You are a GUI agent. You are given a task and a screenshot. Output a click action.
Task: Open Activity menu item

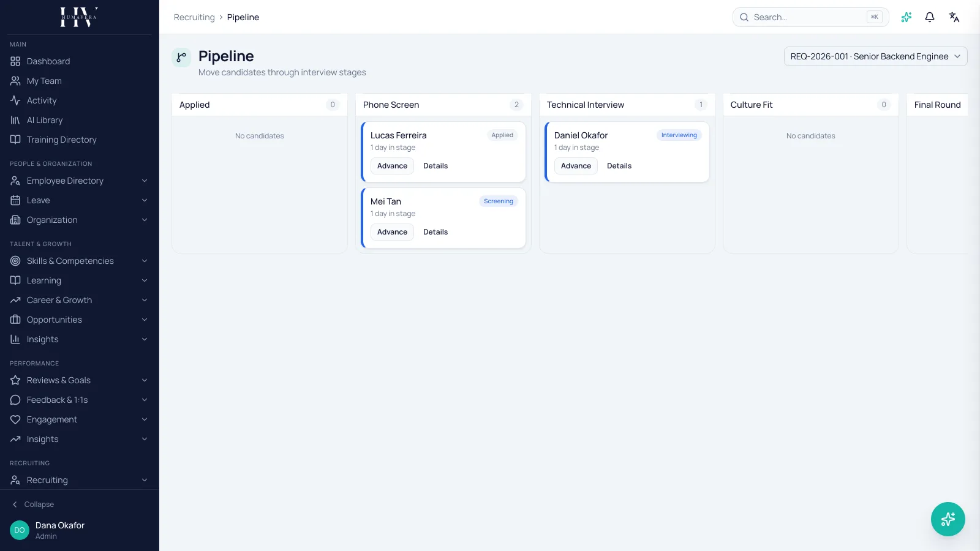[80, 100]
